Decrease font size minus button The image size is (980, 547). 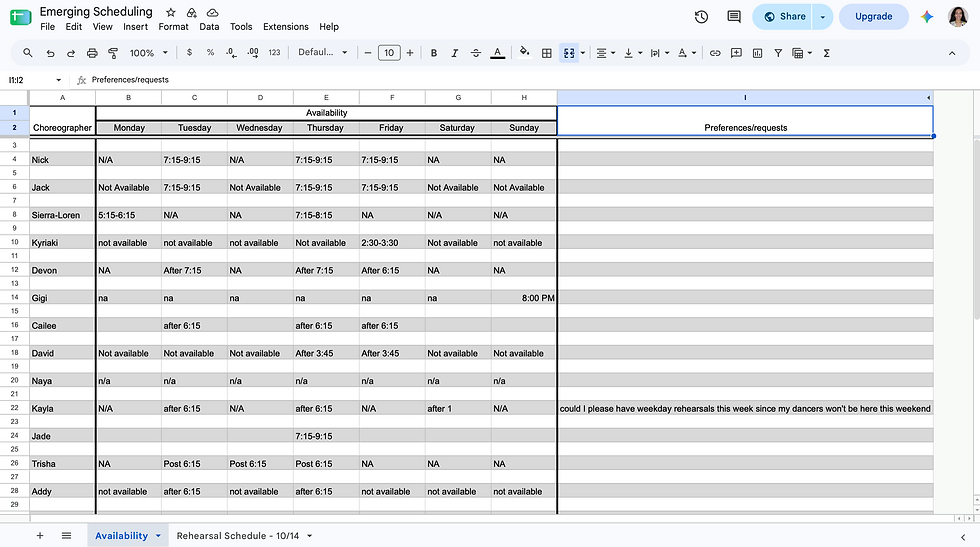368,53
